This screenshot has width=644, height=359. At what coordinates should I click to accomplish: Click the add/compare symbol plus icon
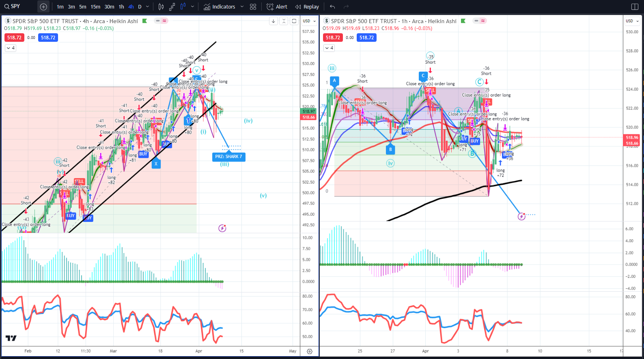tap(43, 6)
